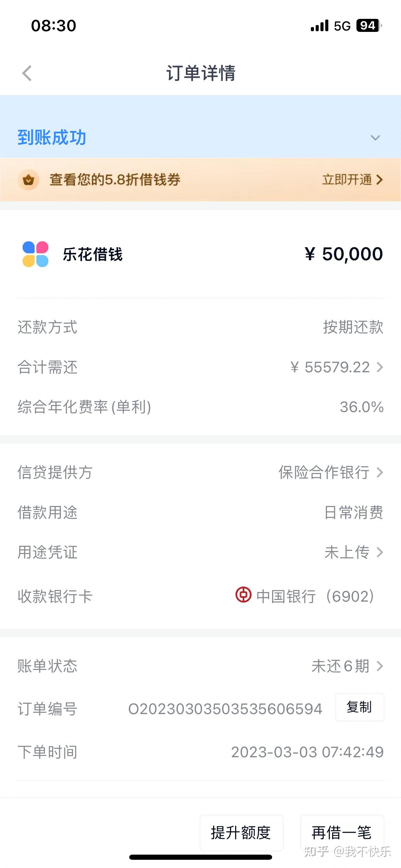Tap the order number O2023030350353560​6594

(x=225, y=709)
